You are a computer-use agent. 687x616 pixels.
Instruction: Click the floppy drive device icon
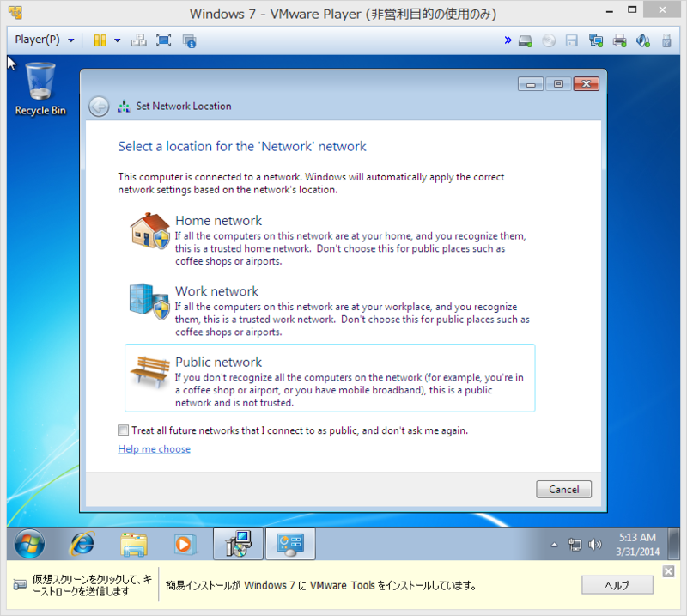[x=572, y=40]
